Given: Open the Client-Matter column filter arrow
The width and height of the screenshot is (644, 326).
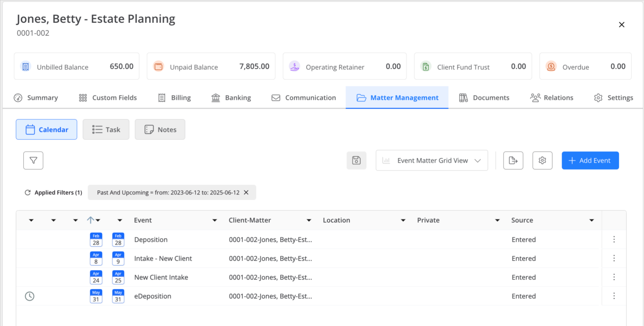Looking at the screenshot, I should tap(309, 220).
